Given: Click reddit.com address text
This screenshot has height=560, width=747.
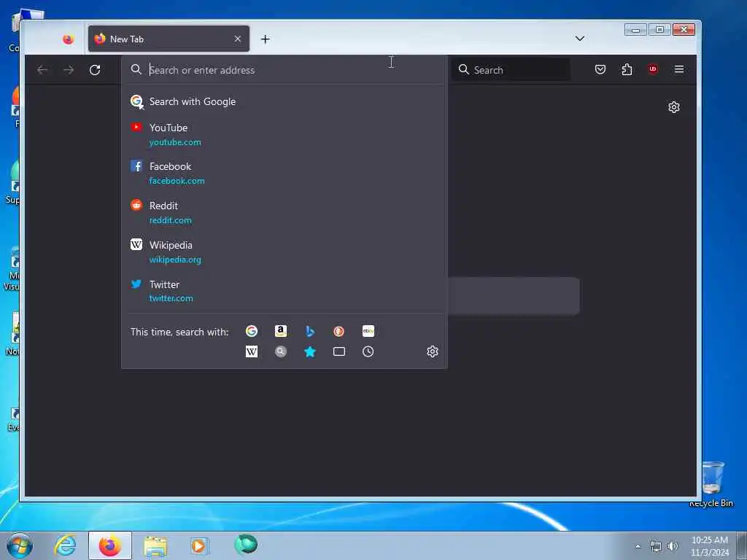Looking at the screenshot, I should click(x=170, y=220).
